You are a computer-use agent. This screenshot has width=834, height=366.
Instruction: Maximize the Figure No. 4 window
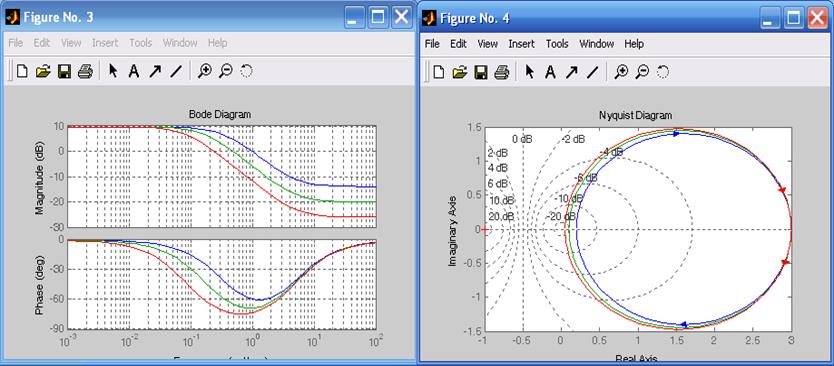[x=794, y=19]
